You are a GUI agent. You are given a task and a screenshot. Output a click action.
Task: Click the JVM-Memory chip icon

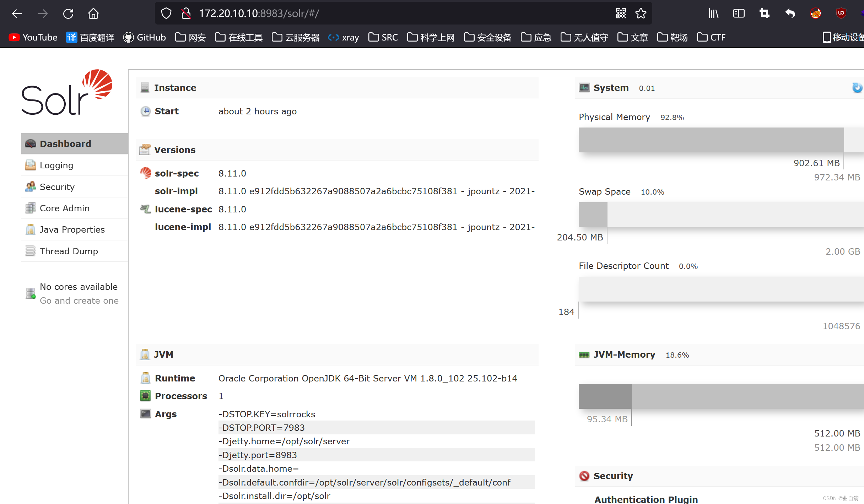pos(584,354)
